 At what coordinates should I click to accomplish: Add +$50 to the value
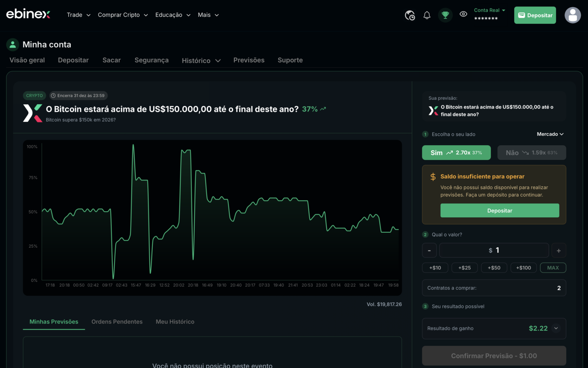(x=494, y=268)
